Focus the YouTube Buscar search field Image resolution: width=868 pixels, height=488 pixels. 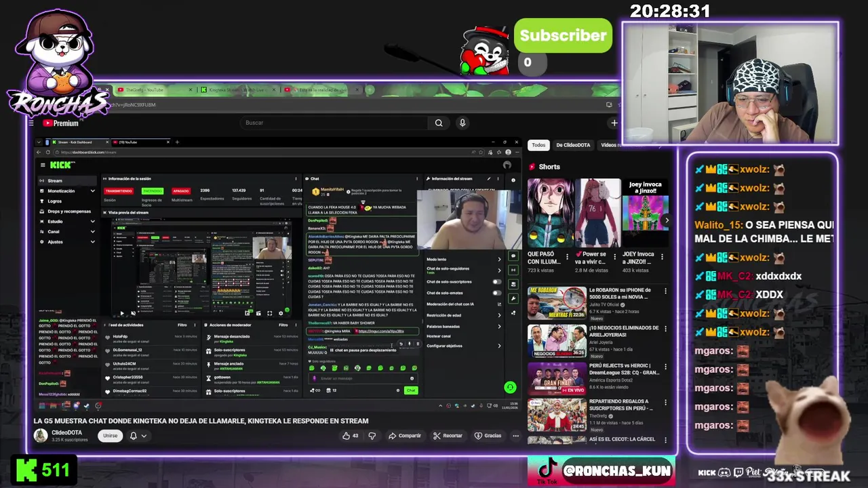coord(335,123)
